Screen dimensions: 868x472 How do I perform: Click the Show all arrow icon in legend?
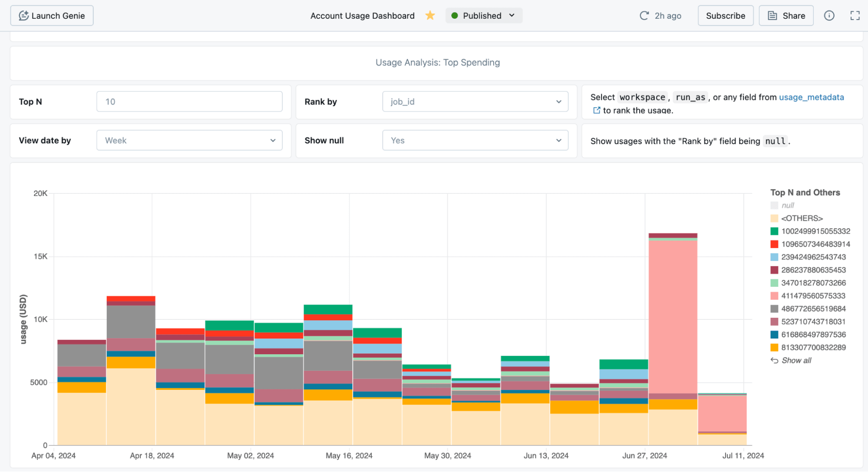[x=774, y=360]
